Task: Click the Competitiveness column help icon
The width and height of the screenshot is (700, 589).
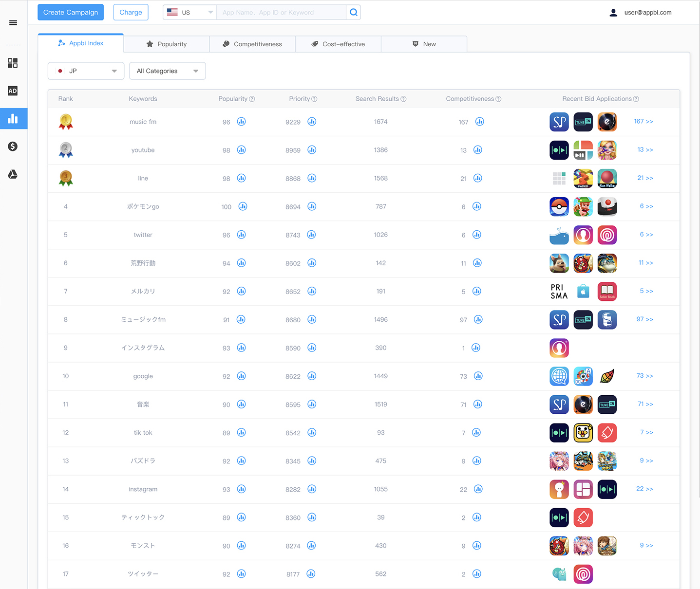Action: (498, 99)
